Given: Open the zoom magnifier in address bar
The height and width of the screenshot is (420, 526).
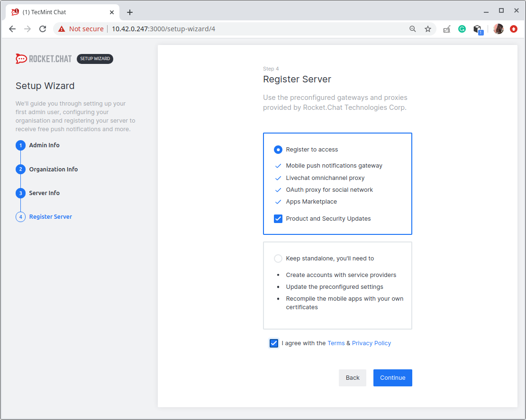Looking at the screenshot, I should (x=413, y=29).
